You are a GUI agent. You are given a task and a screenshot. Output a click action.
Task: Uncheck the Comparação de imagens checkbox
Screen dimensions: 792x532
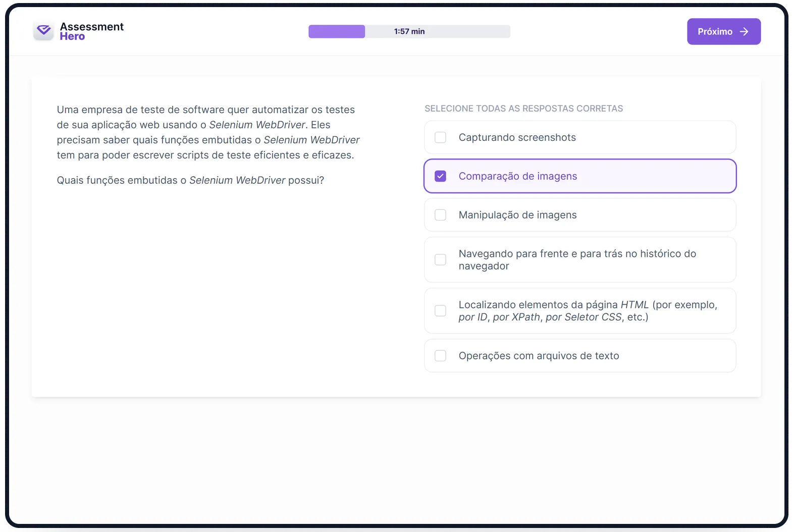pyautogui.click(x=440, y=176)
